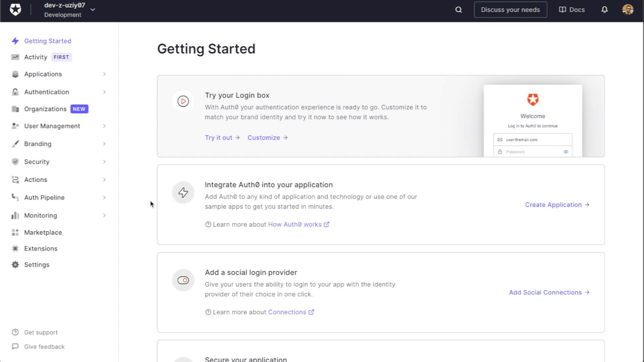Click the Get support question mark icon
This screenshot has height=362, width=644.
click(x=15, y=332)
